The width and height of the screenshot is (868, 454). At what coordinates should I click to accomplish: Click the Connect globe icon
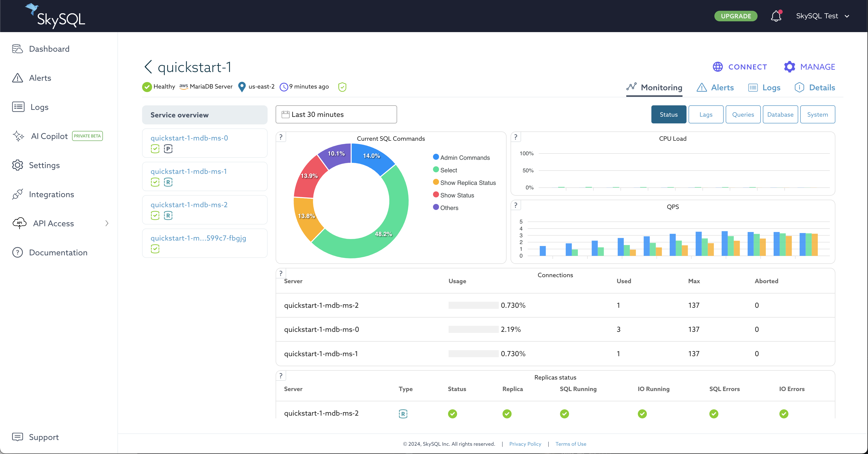pyautogui.click(x=718, y=67)
